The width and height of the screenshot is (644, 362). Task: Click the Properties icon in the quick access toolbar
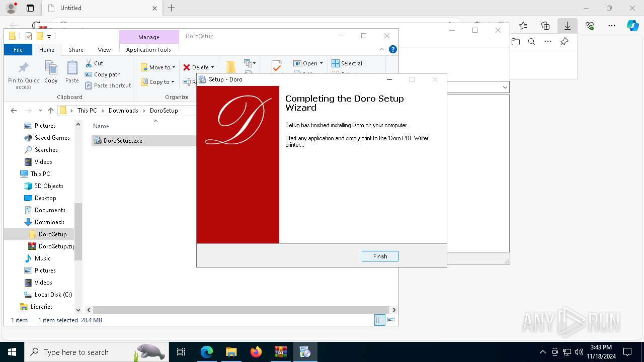tap(28, 36)
